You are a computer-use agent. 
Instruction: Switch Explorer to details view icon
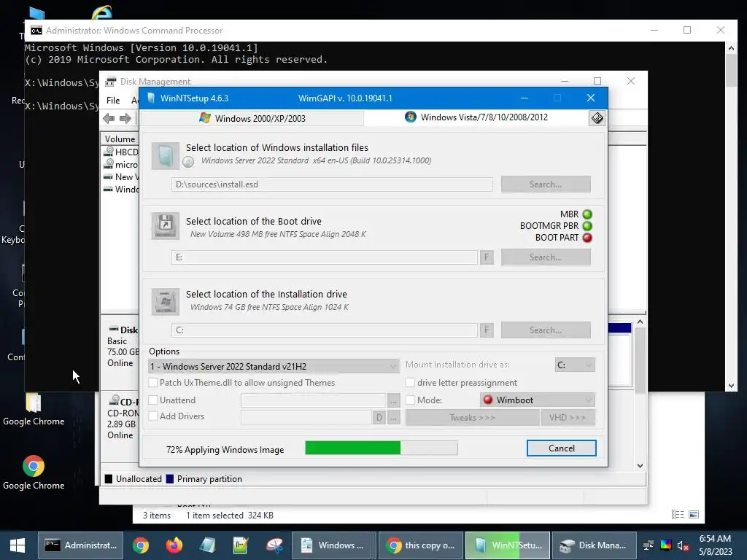click(678, 514)
